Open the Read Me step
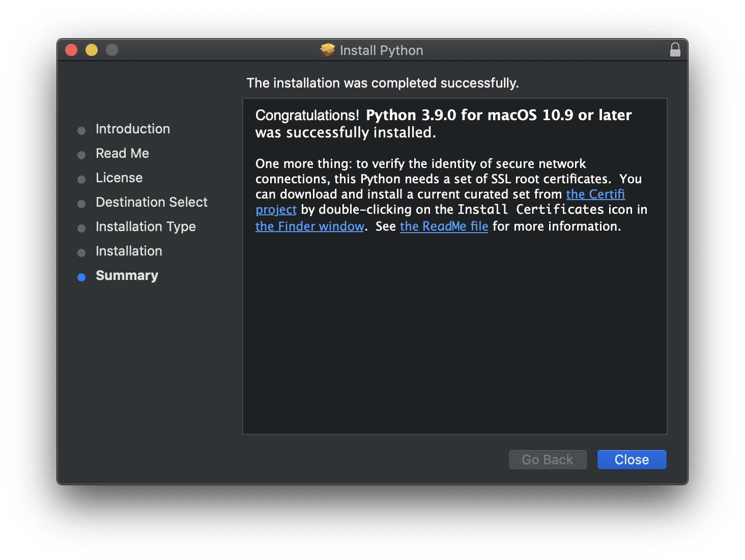 122,153
